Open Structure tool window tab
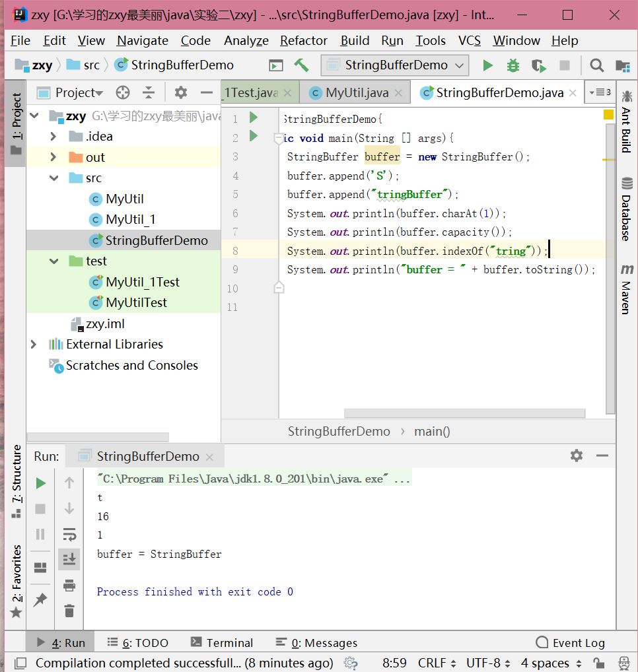Screen dimensions: 638x672 point(17,481)
